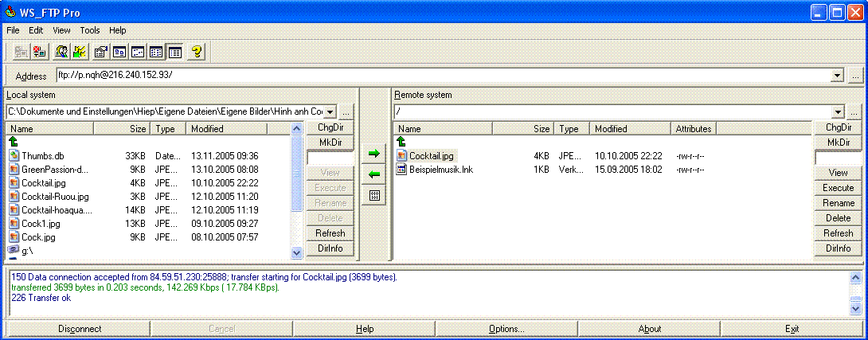The width and height of the screenshot is (868, 340).
Task: Browse with the ellipsis button beside remote path
Action: coord(855,111)
